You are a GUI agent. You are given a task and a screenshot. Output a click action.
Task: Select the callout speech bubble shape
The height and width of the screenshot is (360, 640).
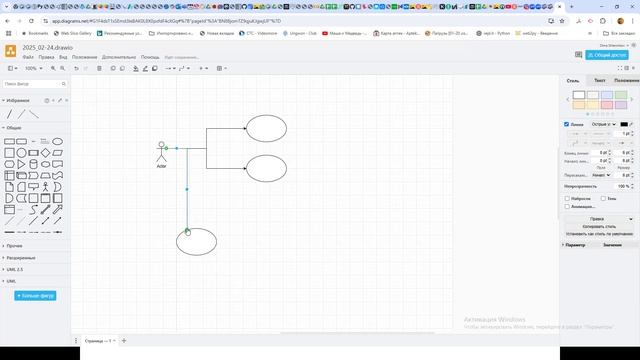coord(33,187)
